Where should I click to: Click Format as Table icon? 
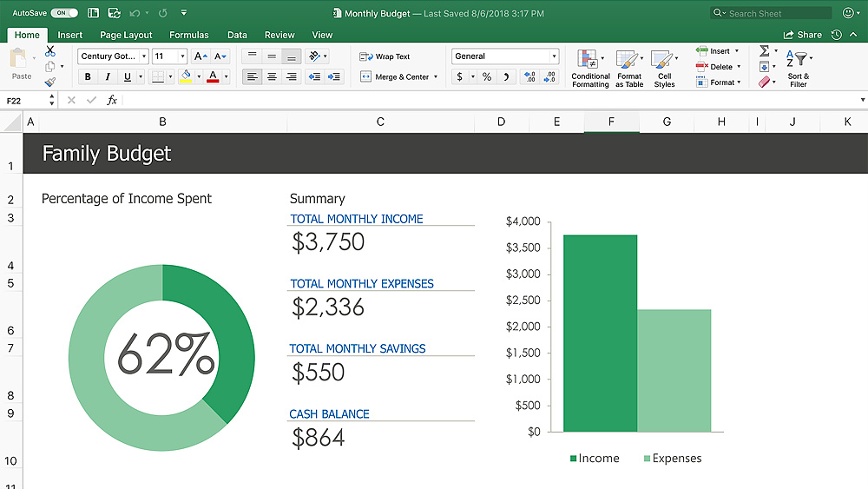click(x=629, y=69)
